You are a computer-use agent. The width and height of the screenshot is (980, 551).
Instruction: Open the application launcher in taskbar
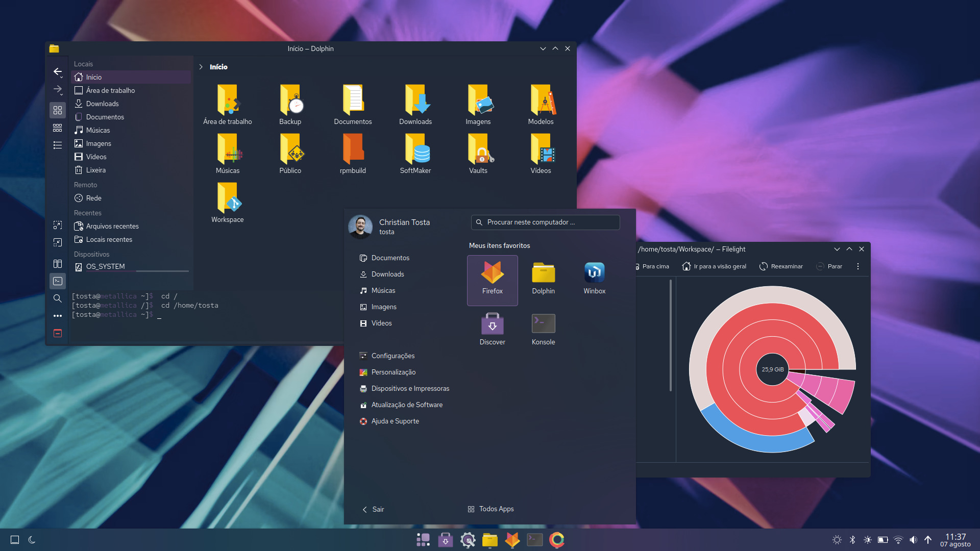coord(423,540)
